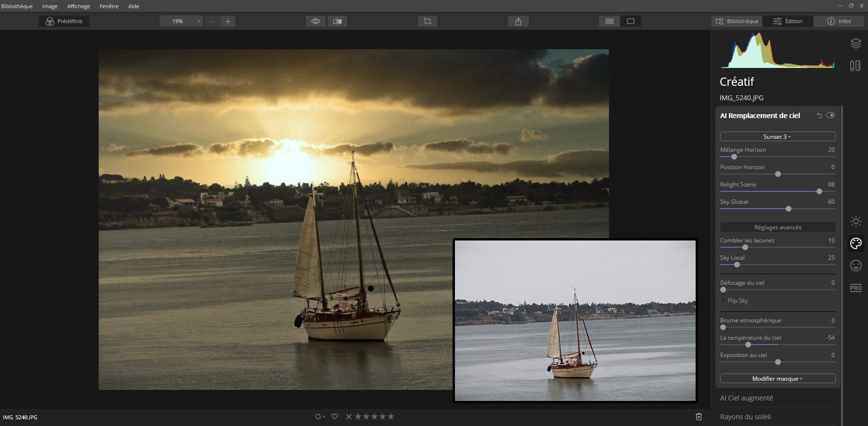The image size is (868, 426).
Task: Open the Image menu
Action: 50,6
